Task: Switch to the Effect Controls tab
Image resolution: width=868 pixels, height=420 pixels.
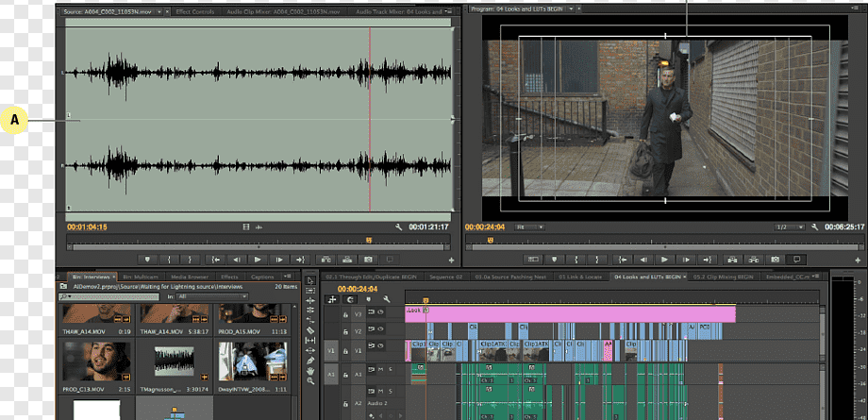Action: [196, 11]
